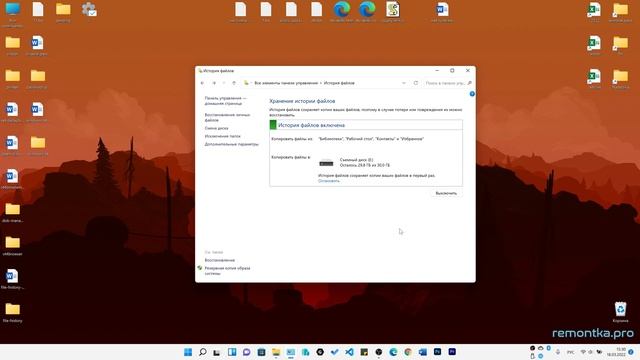Screen dimensions: 640x360
Task: Click the forward navigation arrow
Action: pos(214,83)
